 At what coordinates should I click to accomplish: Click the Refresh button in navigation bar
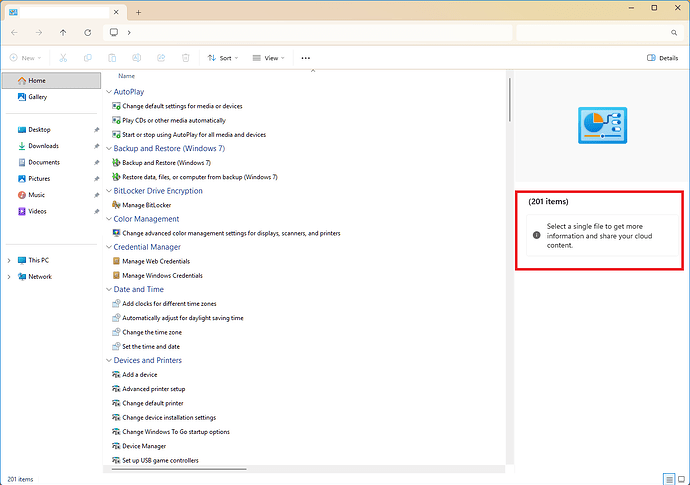click(89, 33)
